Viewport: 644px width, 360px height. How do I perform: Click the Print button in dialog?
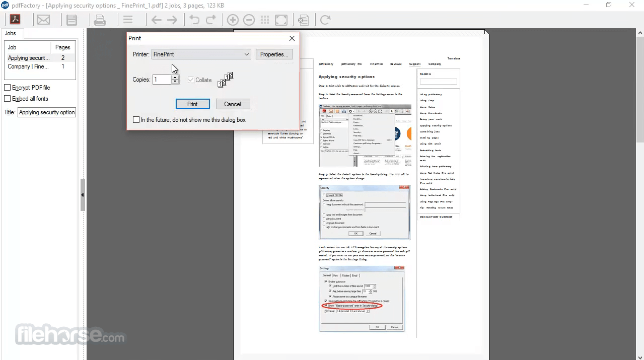pyautogui.click(x=192, y=104)
